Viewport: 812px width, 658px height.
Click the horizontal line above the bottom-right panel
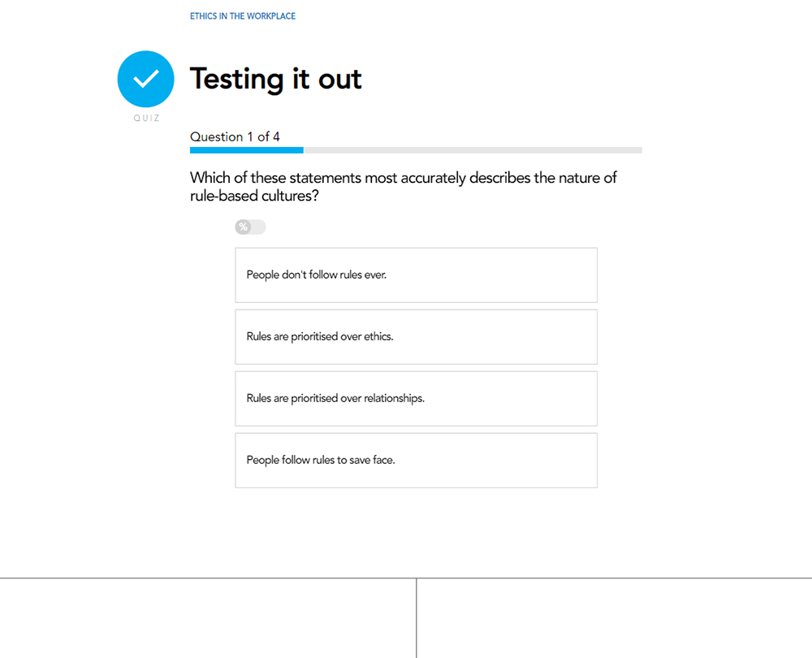point(614,578)
